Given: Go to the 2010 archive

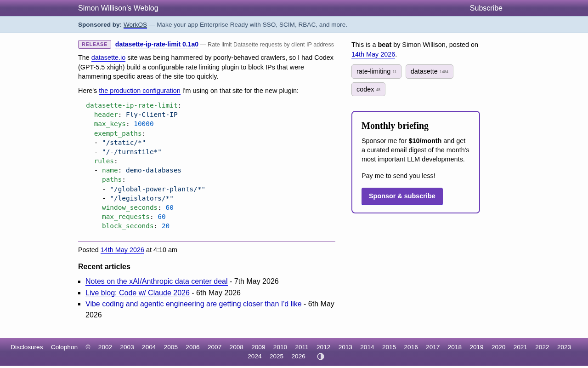Looking at the screenshot, I should (280, 347).
